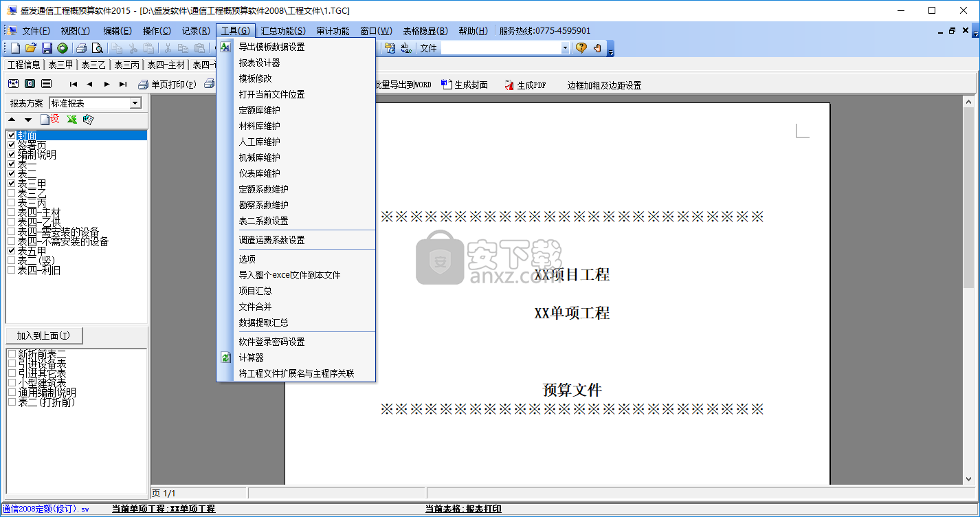This screenshot has width=980, height=517.
Task: Click the table icon left of abc
Action: [390, 48]
